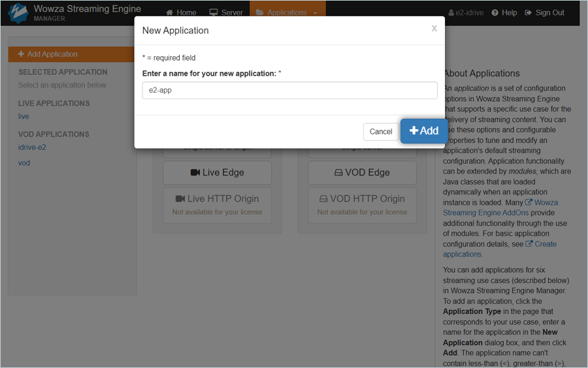The height and width of the screenshot is (368, 588).
Task: Click the Home house icon
Action: [x=169, y=13]
